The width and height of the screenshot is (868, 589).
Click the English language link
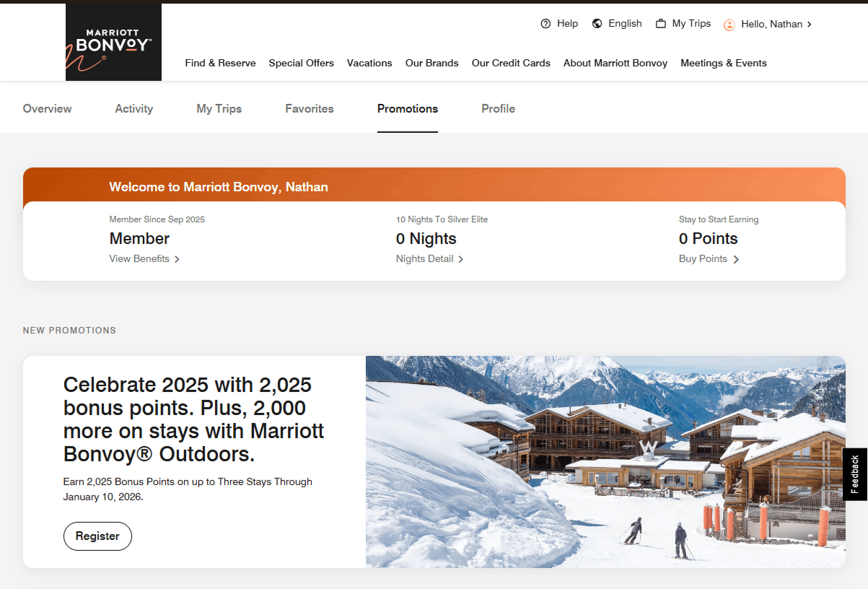pos(625,24)
